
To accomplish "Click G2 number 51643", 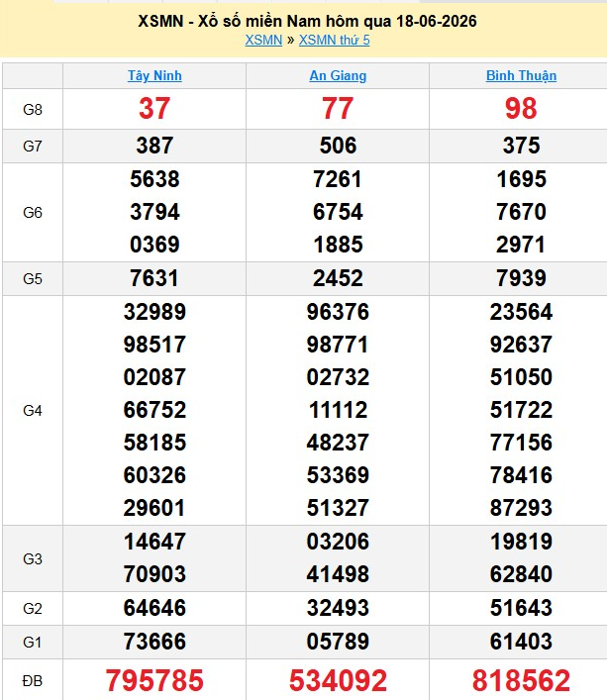I will click(521, 609).
